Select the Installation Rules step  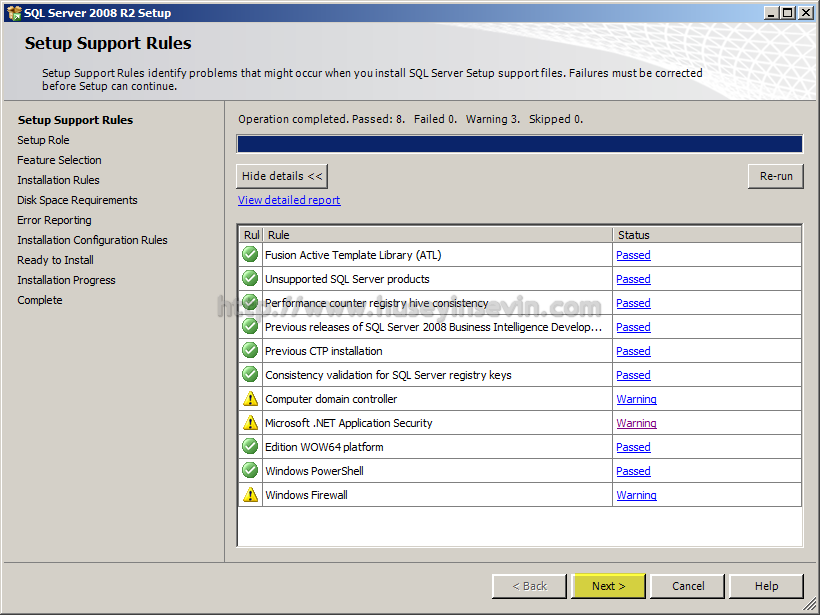pyautogui.click(x=58, y=180)
